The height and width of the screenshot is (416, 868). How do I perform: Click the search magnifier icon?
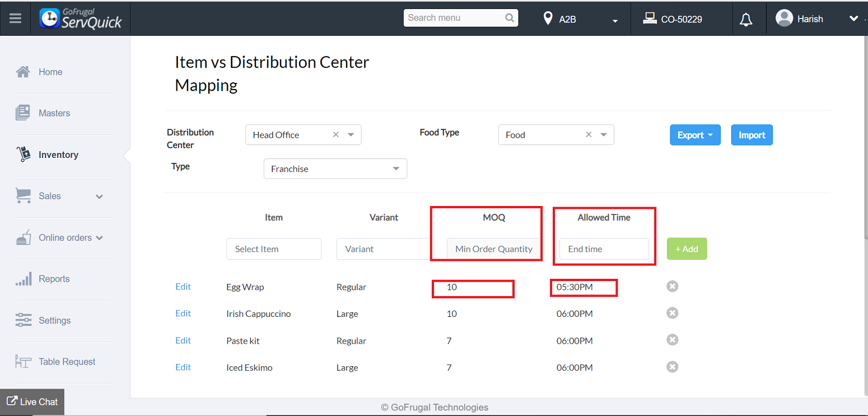point(510,18)
